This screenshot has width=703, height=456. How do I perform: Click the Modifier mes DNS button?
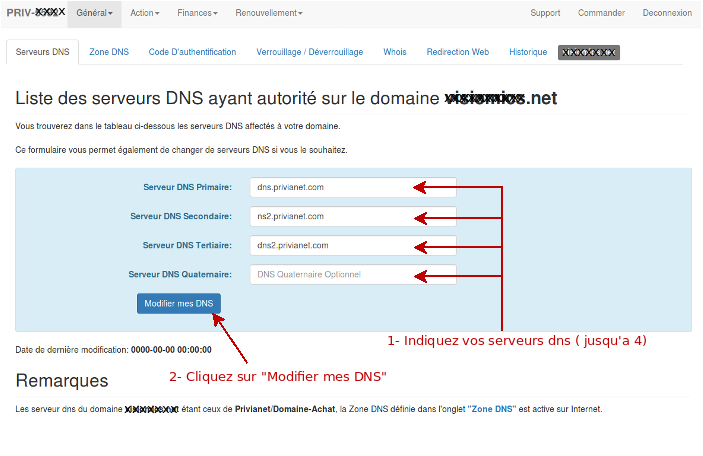pos(179,304)
